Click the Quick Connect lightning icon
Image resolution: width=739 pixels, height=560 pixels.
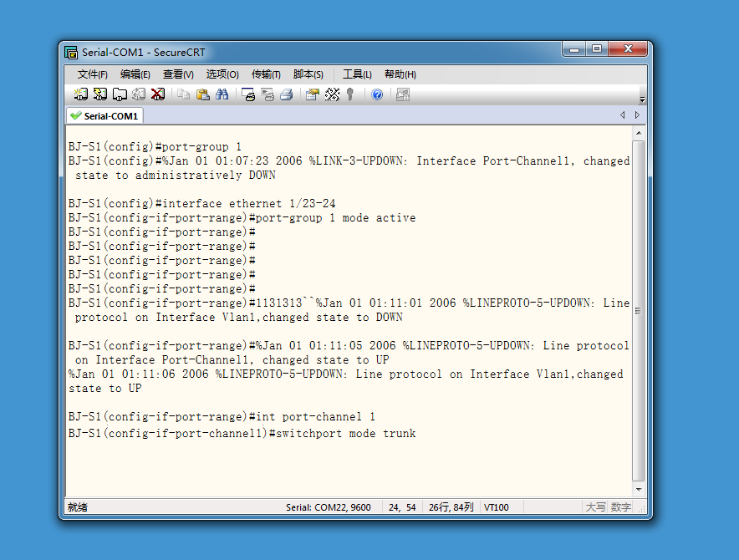pyautogui.click(x=100, y=94)
